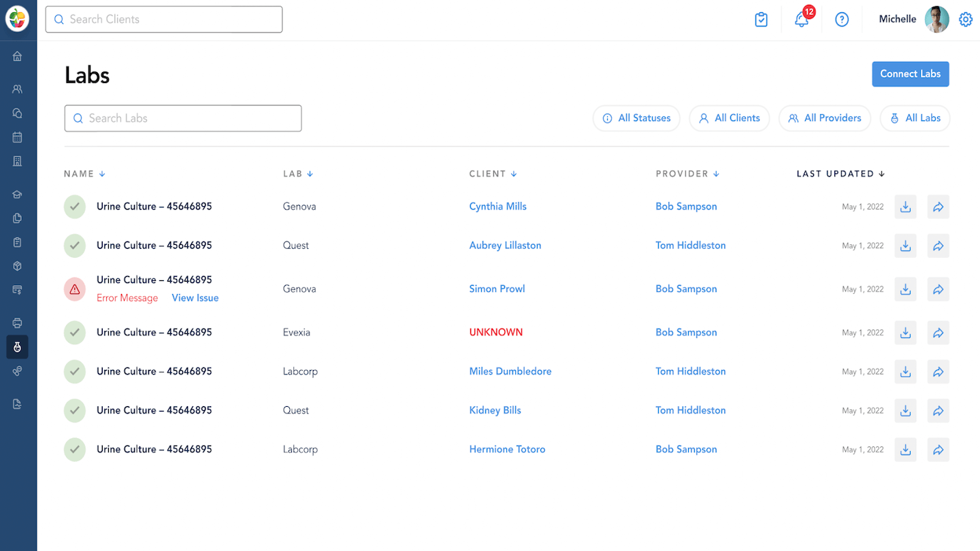Open settings with the gear icon
This screenshot has width=980, height=551.
point(965,20)
